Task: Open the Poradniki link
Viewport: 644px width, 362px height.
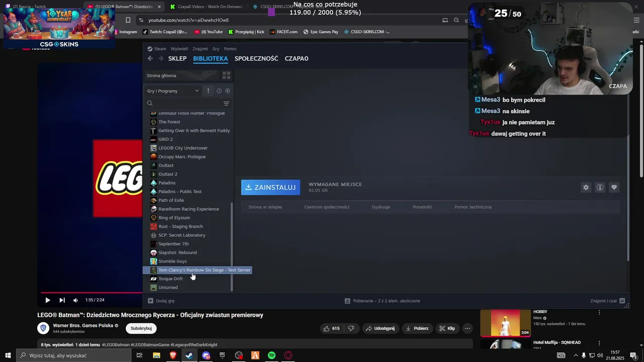Action: click(x=422, y=207)
